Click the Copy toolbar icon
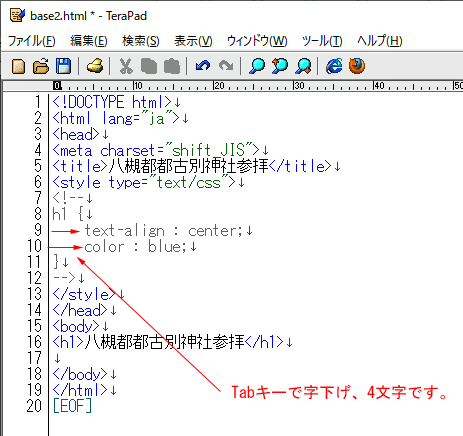 pyautogui.click(x=149, y=66)
